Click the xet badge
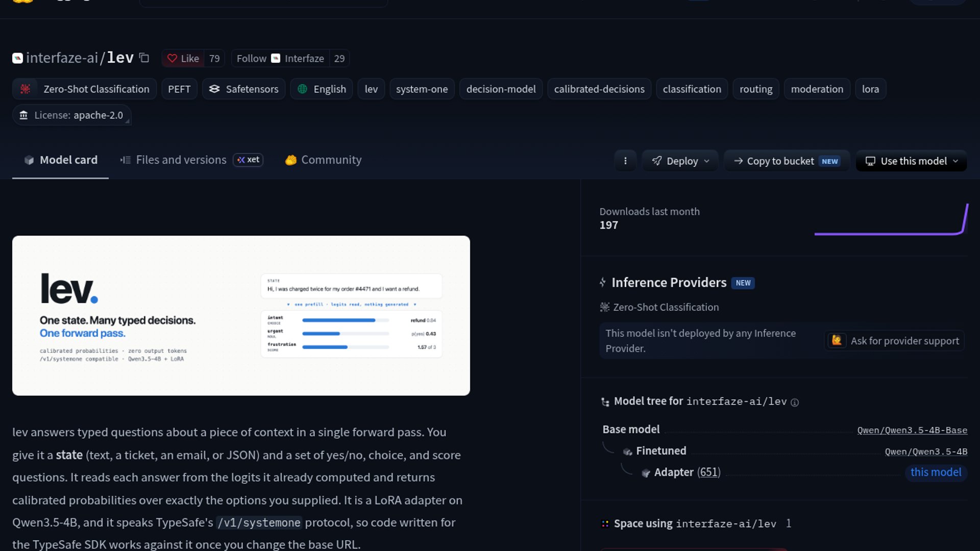 248,160
